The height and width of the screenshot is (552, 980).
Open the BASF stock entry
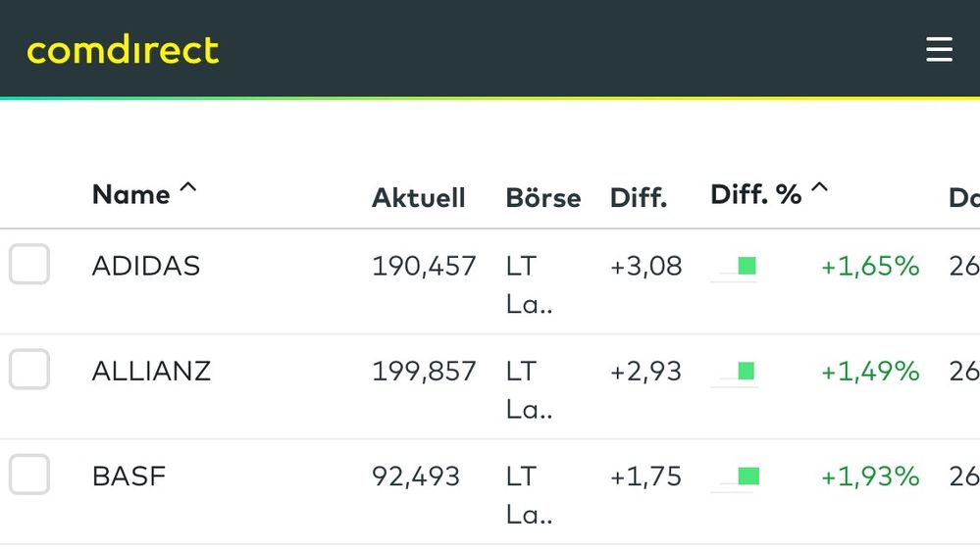click(129, 477)
